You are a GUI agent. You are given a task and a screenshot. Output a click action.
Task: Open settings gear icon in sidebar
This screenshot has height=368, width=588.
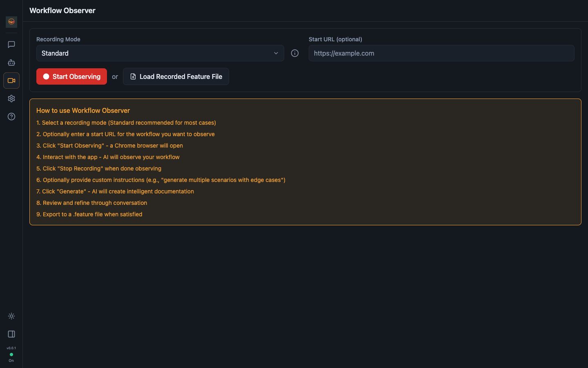11,99
